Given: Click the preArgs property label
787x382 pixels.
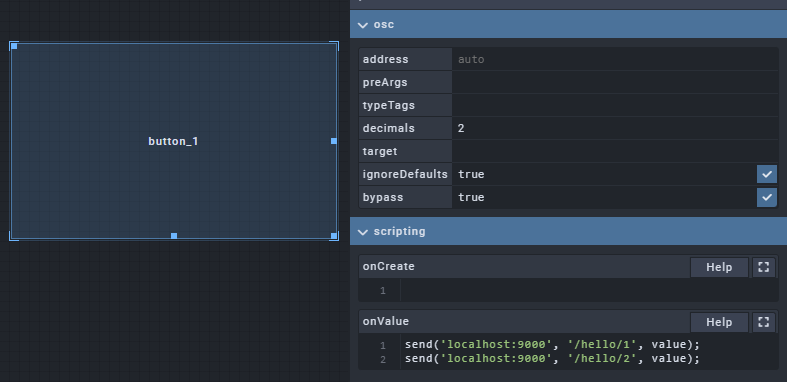Looking at the screenshot, I should (385, 82).
